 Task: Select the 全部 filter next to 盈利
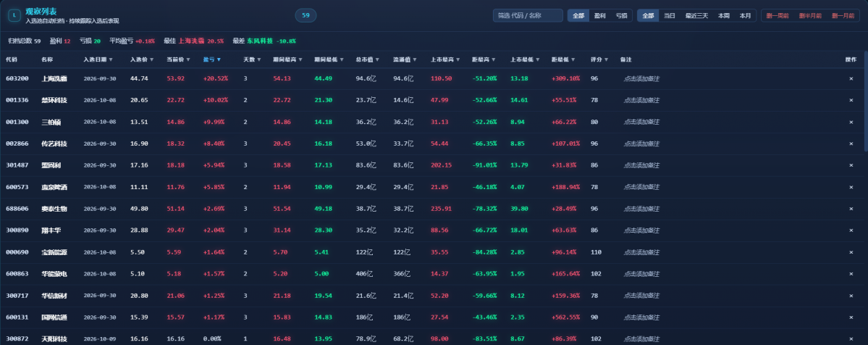[578, 15]
